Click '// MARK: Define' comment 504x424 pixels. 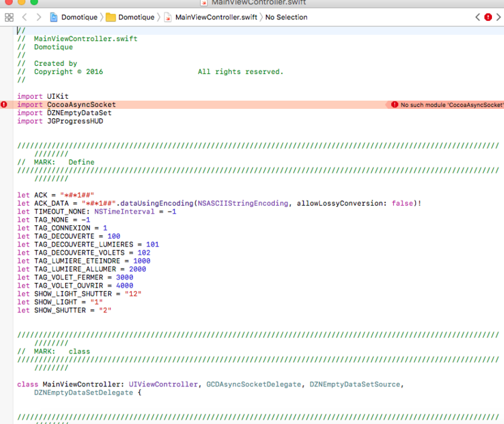click(56, 162)
